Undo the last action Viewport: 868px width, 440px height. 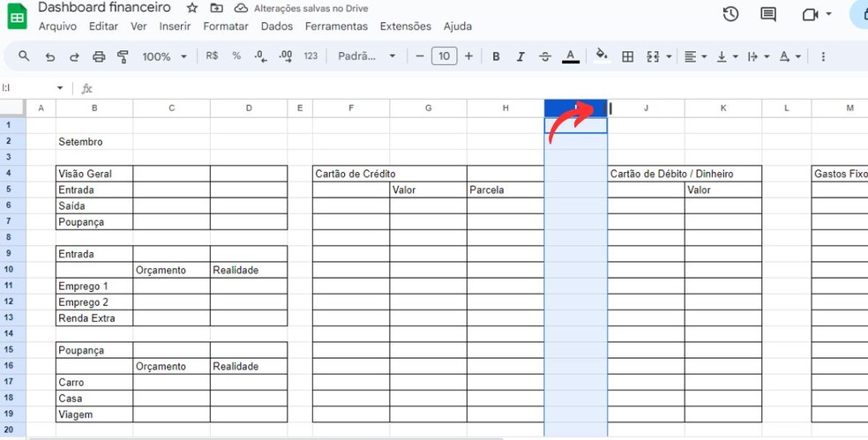tap(50, 56)
